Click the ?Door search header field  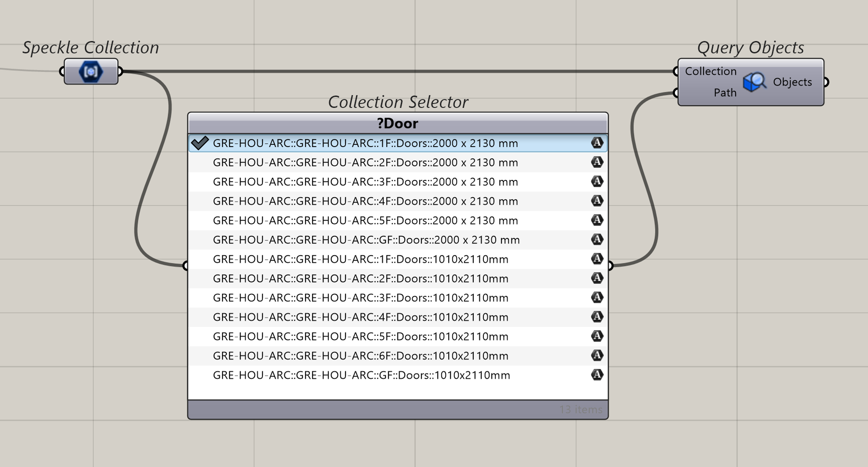[x=398, y=123]
